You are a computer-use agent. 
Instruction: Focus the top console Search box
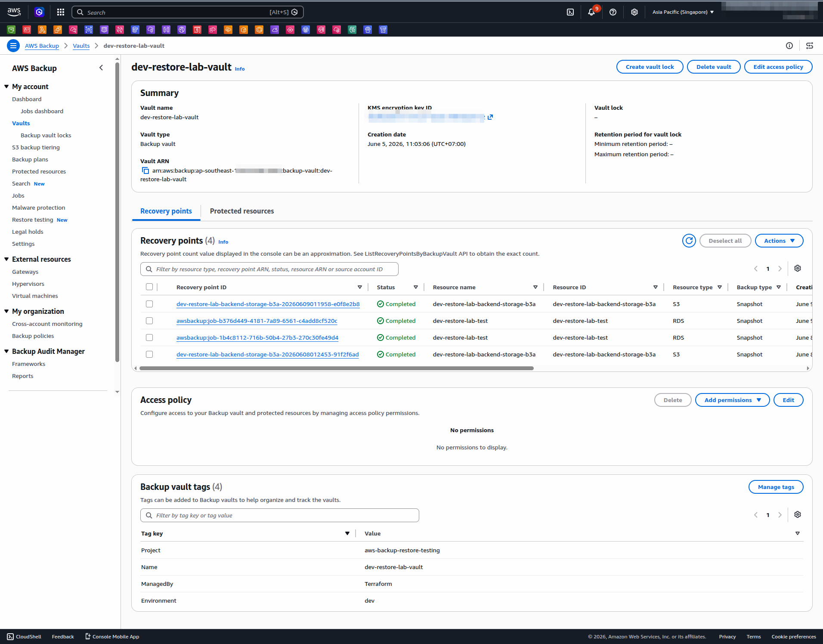click(x=188, y=12)
